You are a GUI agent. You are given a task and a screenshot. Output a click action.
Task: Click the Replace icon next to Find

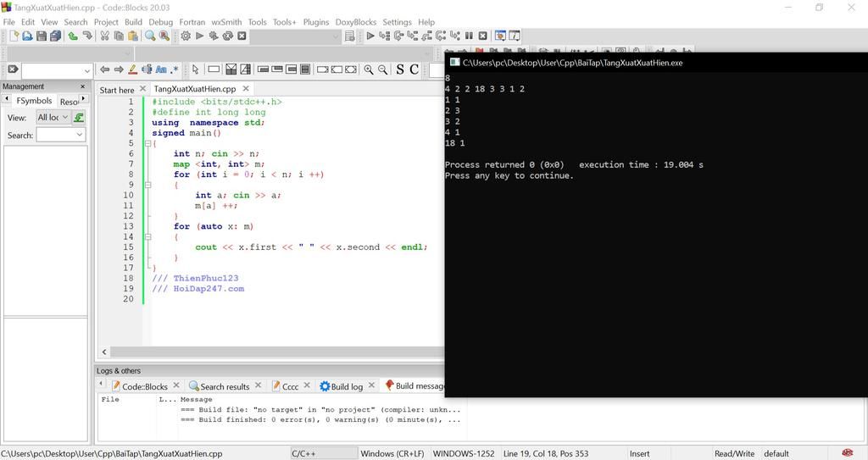[x=164, y=36]
